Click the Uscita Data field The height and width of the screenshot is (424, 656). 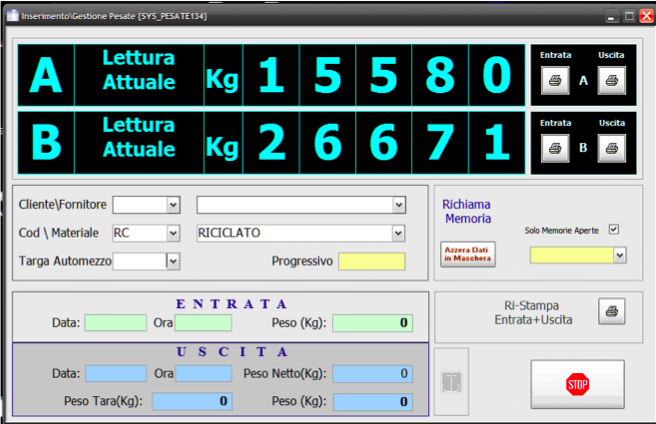click(116, 373)
